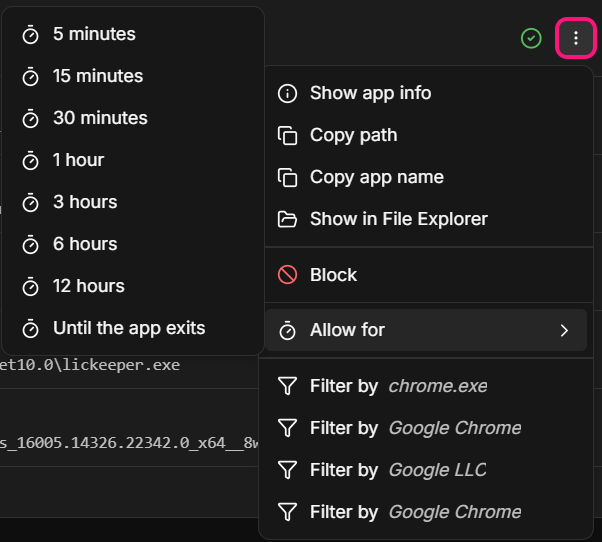Allow for 3 hours
The height and width of the screenshot is (542, 602).
(133, 202)
